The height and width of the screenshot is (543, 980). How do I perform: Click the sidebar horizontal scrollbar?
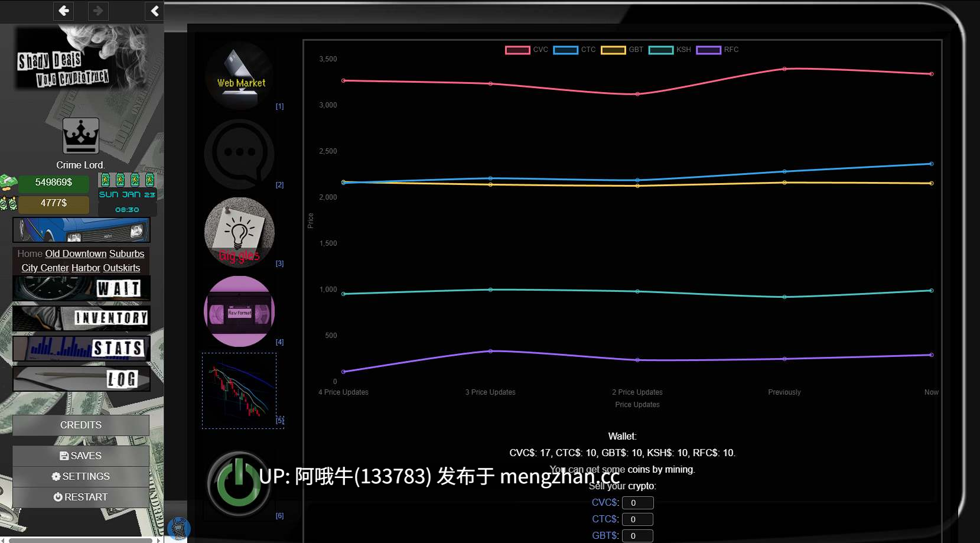81,540
